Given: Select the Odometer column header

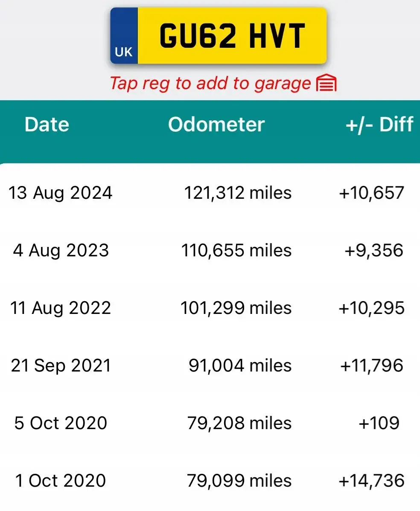Looking at the screenshot, I should tap(216, 125).
